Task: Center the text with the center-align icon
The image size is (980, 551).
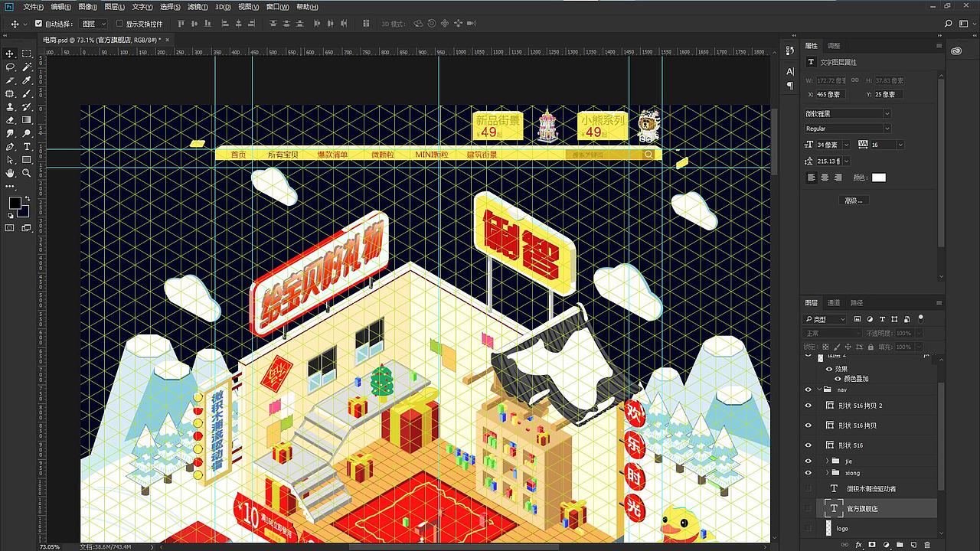Action: tap(825, 178)
